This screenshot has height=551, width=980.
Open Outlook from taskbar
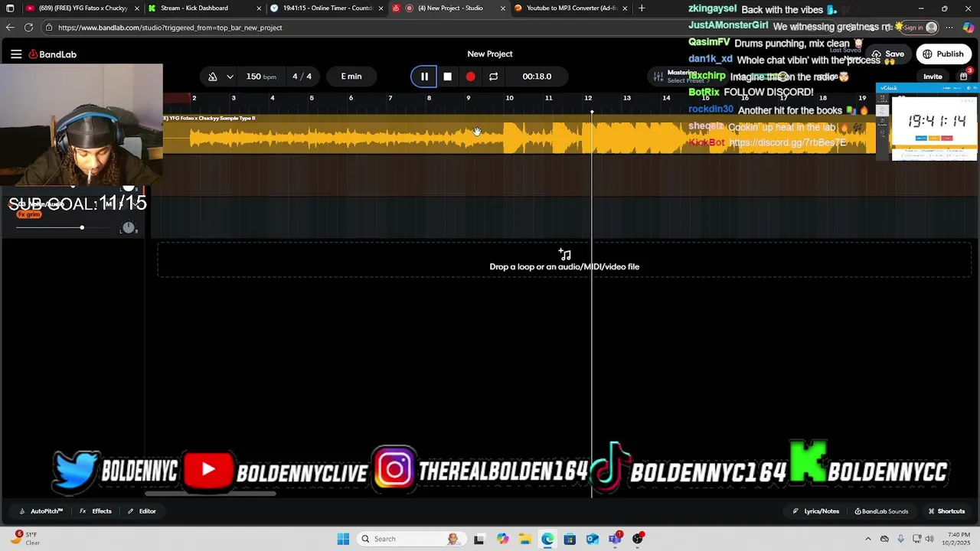click(x=592, y=539)
